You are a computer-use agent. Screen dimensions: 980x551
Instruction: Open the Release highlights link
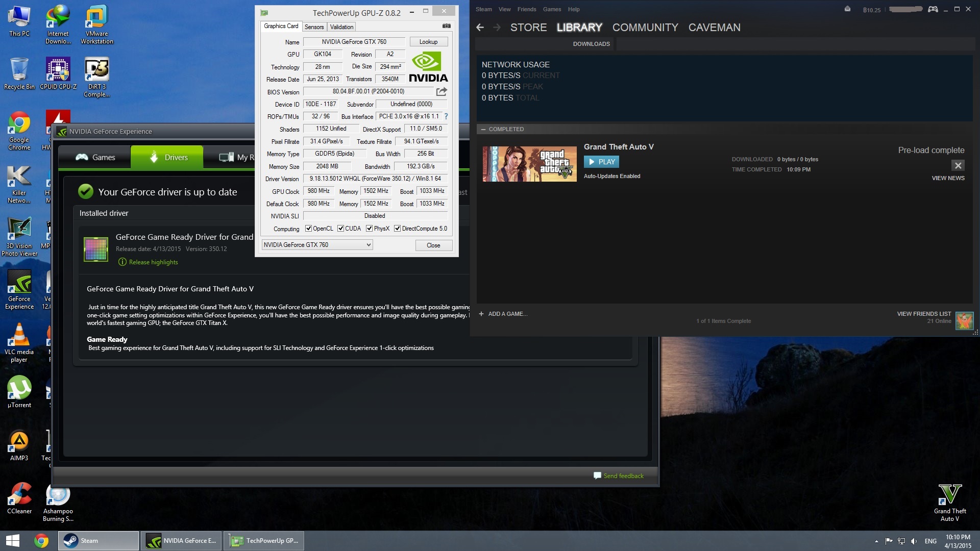pos(153,262)
